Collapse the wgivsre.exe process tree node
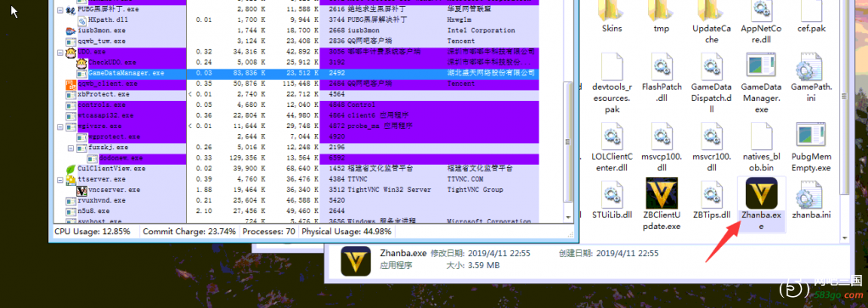Screen dimensions: 868x308 point(59,126)
